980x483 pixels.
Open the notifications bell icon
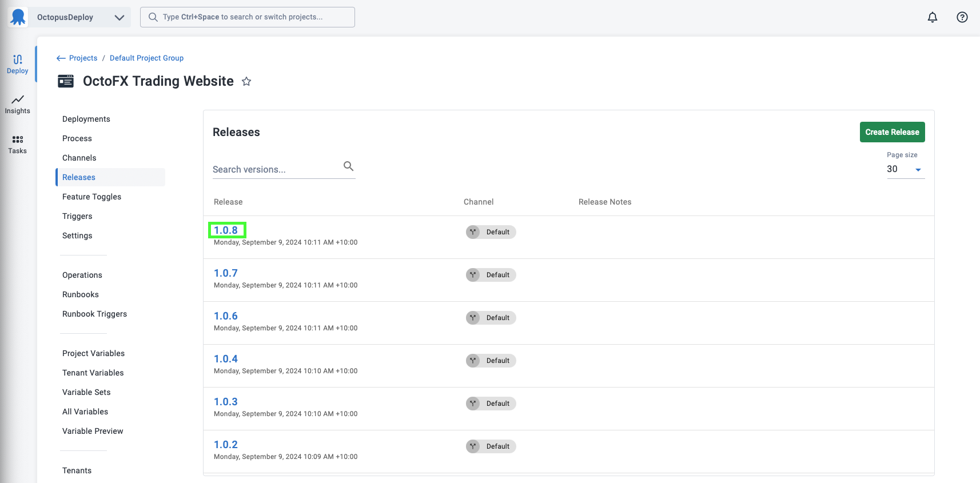coord(933,17)
